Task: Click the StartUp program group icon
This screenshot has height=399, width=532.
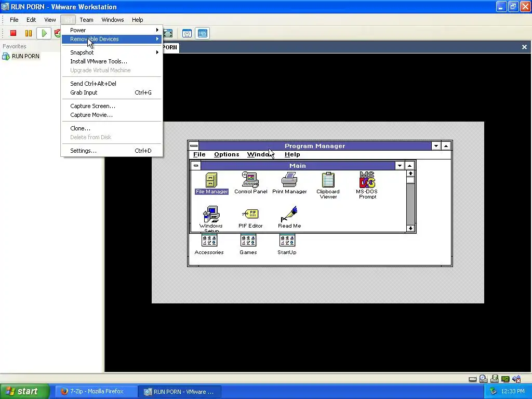Action: point(287,244)
